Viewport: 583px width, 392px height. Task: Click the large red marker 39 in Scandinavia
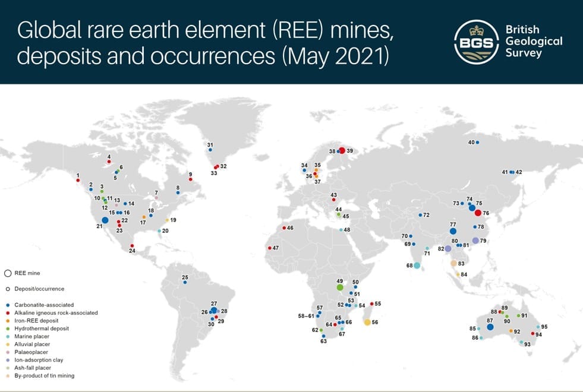pyautogui.click(x=342, y=151)
